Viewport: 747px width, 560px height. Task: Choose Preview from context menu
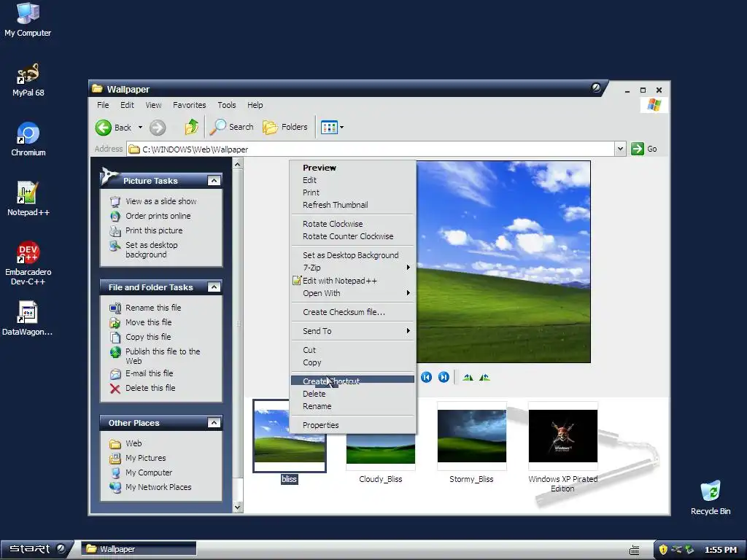(x=353, y=168)
